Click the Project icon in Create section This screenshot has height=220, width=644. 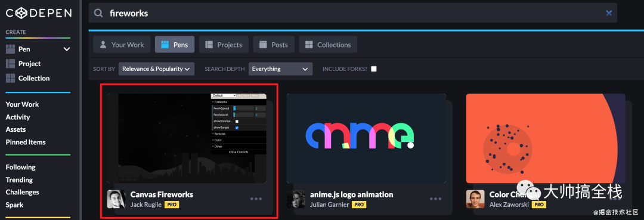pos(10,64)
